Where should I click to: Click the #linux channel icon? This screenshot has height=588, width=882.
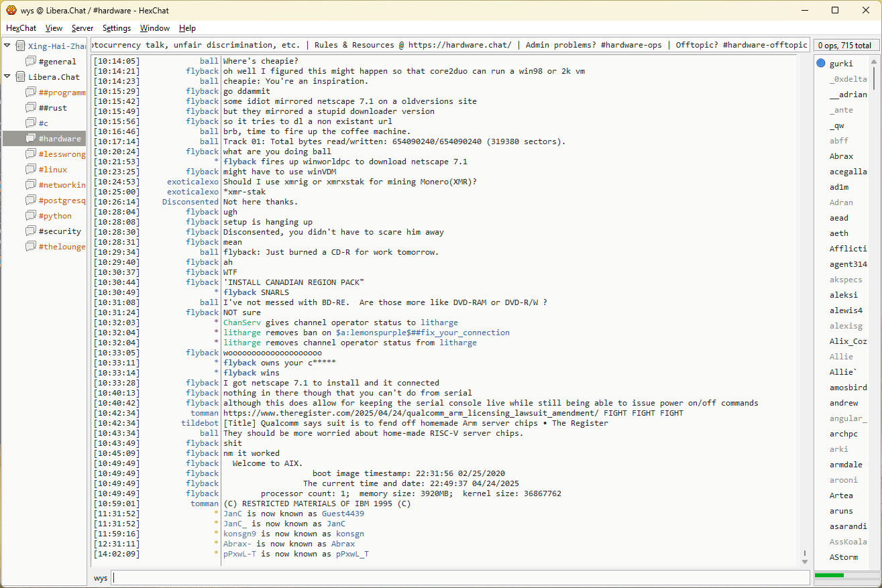pos(31,170)
